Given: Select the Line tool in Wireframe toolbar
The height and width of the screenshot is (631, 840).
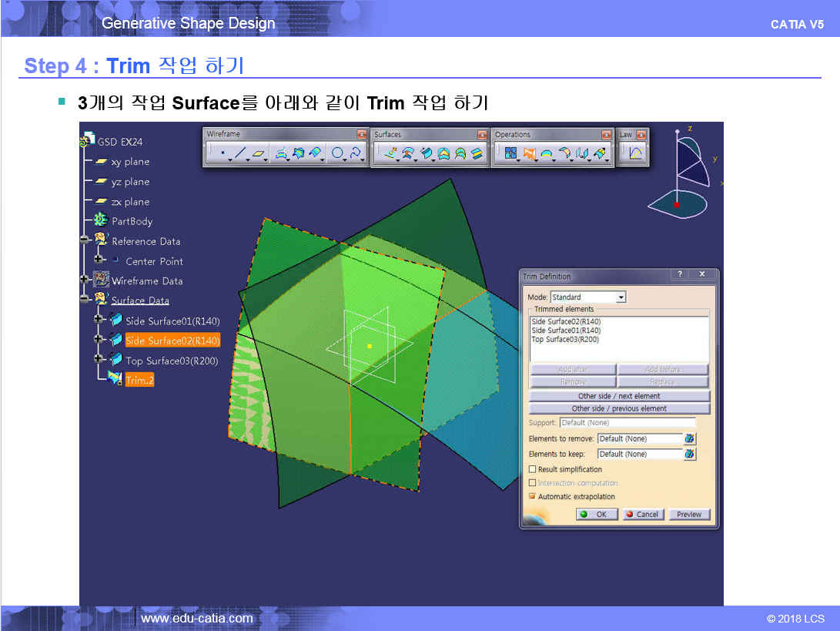Looking at the screenshot, I should click(x=239, y=153).
